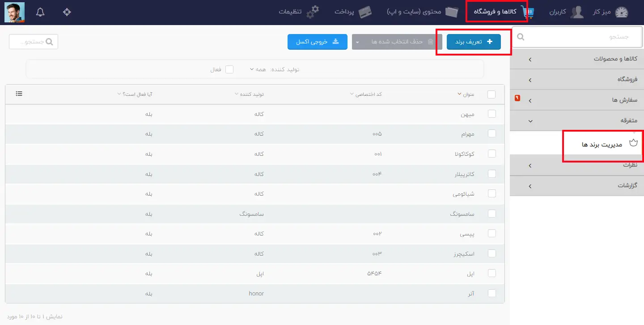The height and width of the screenshot is (325, 644).
Task: Click brand name میهن
Action: (467, 114)
